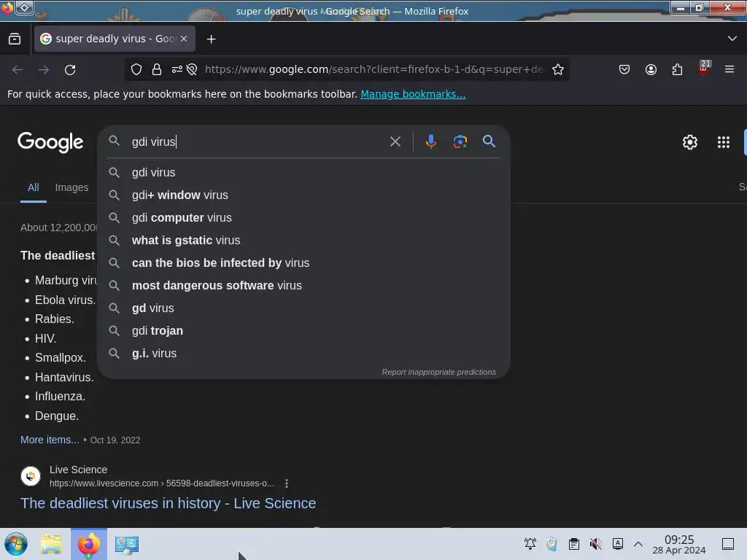Click inside the Google search box
The width and height of the screenshot is (747, 560).
click(x=258, y=141)
